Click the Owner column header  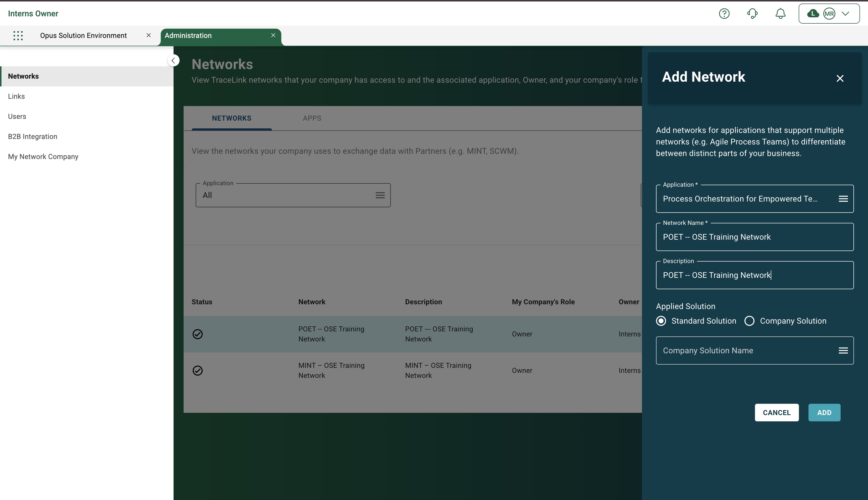tap(629, 302)
